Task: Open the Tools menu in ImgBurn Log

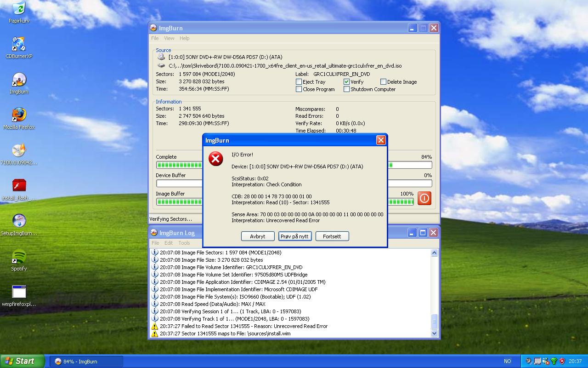Action: coord(184,243)
